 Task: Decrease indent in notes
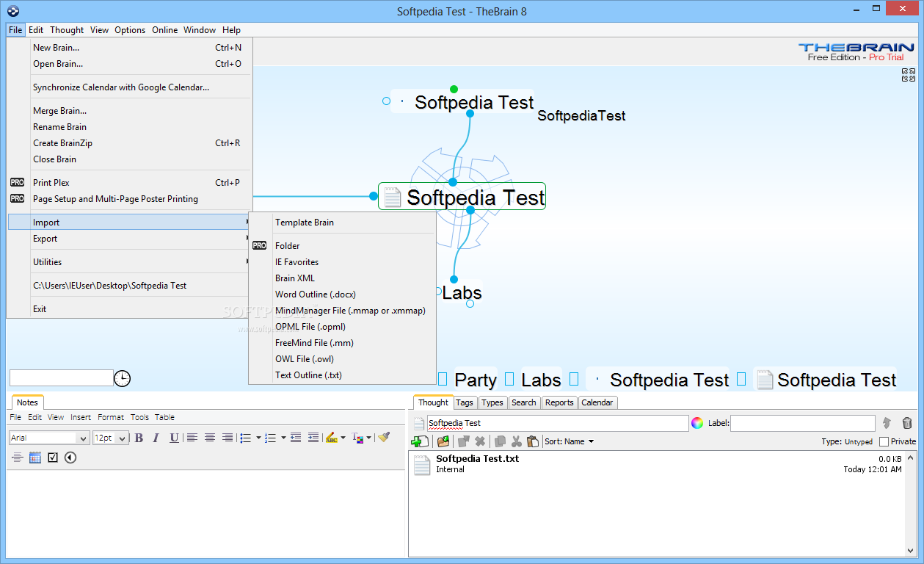click(x=296, y=438)
